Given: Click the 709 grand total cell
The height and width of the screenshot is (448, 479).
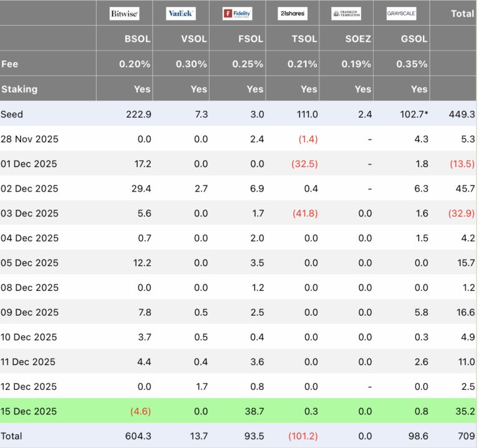Looking at the screenshot, I should pos(465,436).
